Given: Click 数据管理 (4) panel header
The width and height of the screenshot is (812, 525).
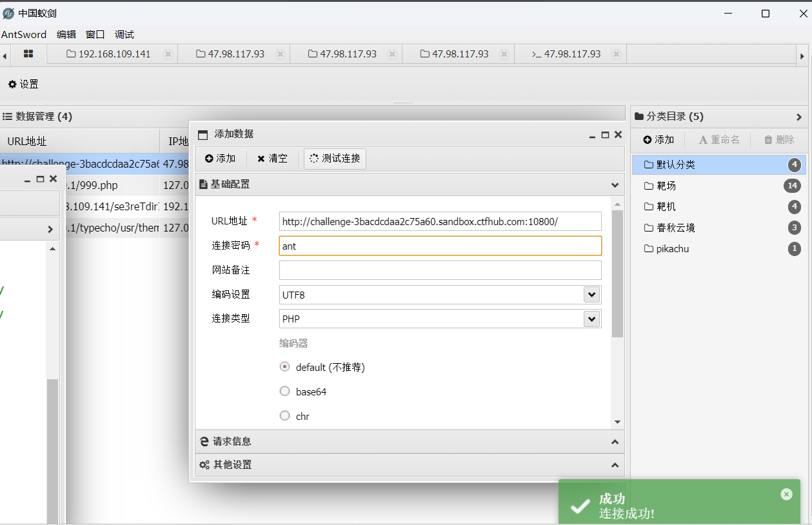Looking at the screenshot, I should tap(37, 117).
